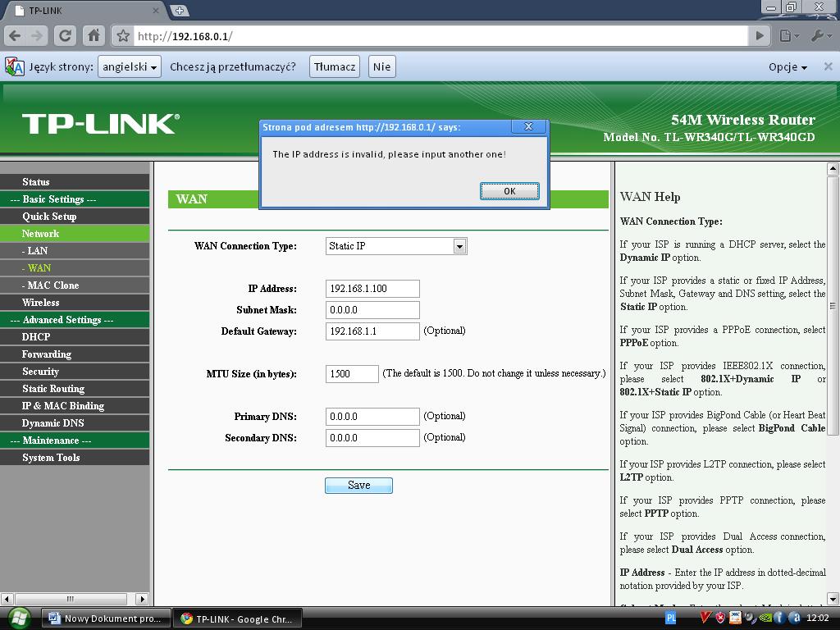This screenshot has height=630, width=840.
Task: Close the alert dialog with X button
Action: [x=528, y=126]
